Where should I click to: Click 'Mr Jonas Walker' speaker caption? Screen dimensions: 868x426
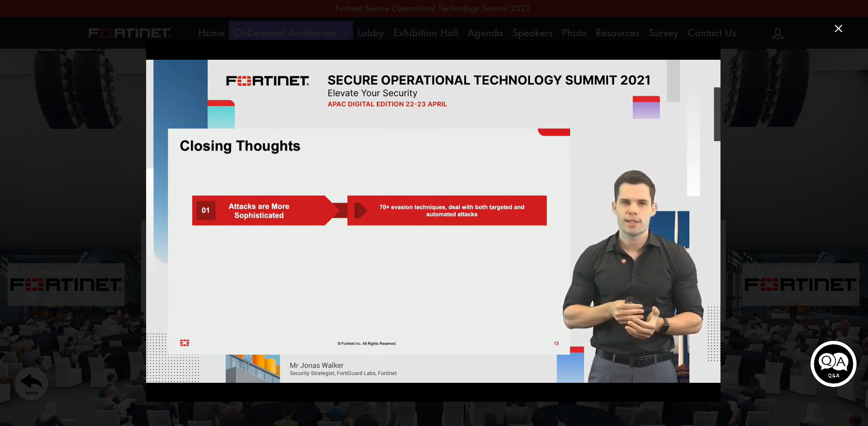[x=317, y=365]
